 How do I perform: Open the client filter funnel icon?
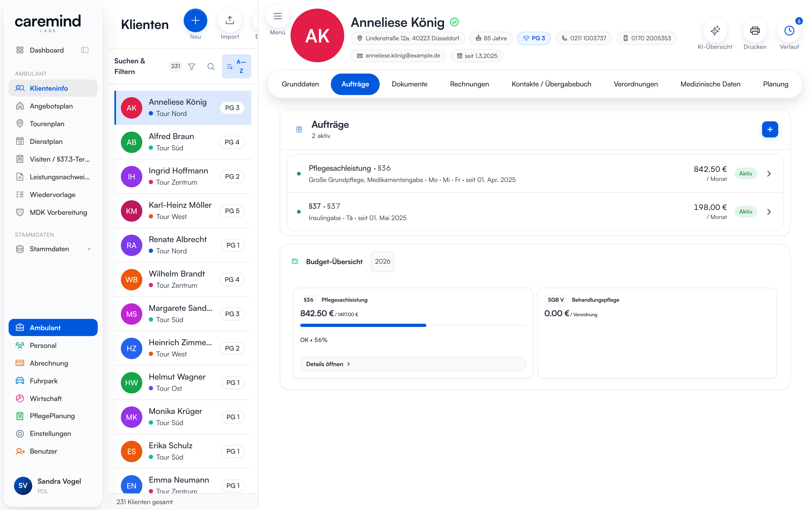(x=191, y=66)
